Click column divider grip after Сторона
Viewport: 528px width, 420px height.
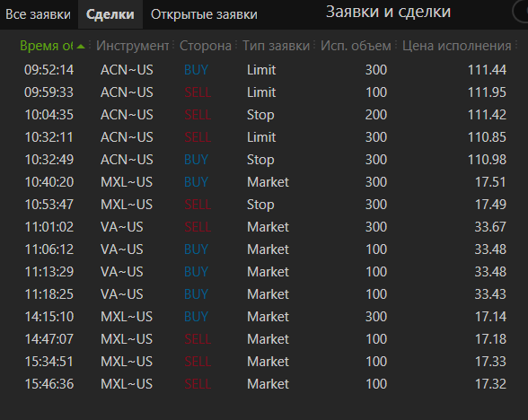[236, 45]
